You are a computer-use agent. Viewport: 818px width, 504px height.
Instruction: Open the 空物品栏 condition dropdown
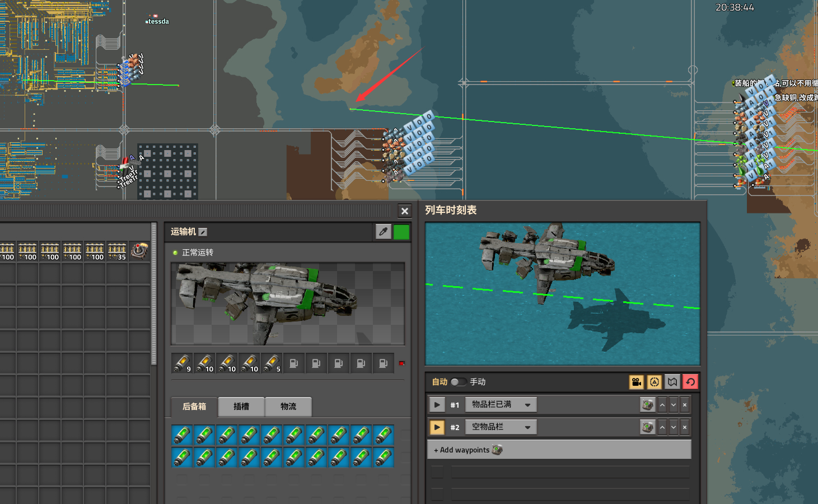pyautogui.click(x=501, y=427)
